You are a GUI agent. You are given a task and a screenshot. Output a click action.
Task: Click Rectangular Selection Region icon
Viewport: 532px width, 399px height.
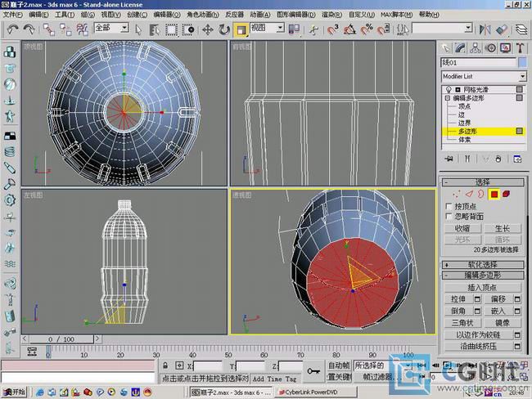[171, 29]
